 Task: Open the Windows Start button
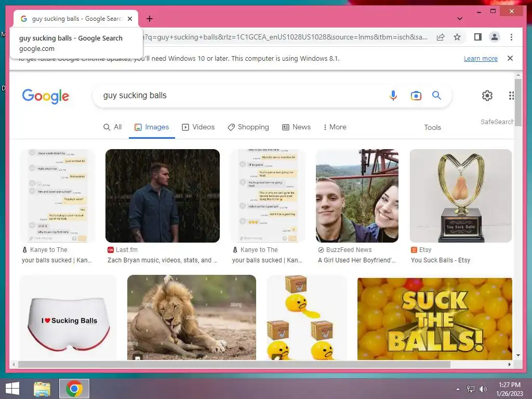click(12, 389)
